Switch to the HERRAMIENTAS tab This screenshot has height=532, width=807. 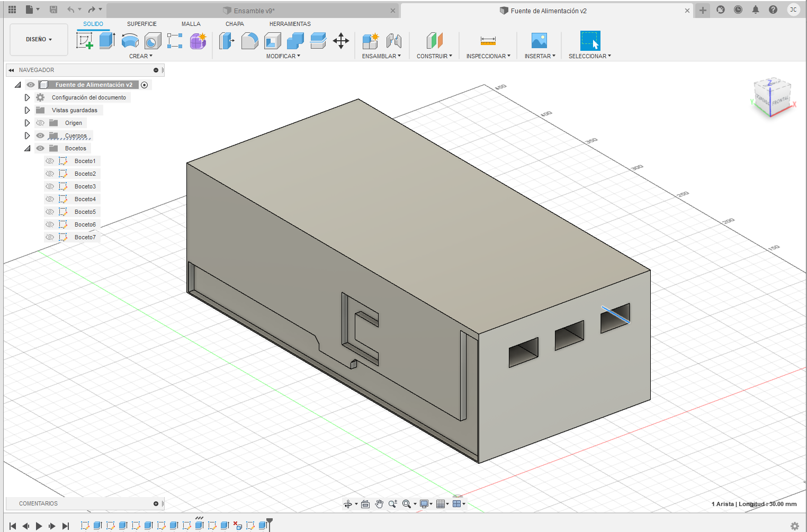point(290,24)
